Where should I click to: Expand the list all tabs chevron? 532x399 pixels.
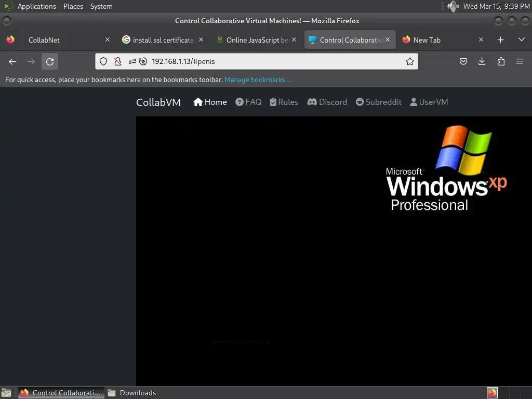click(522, 39)
